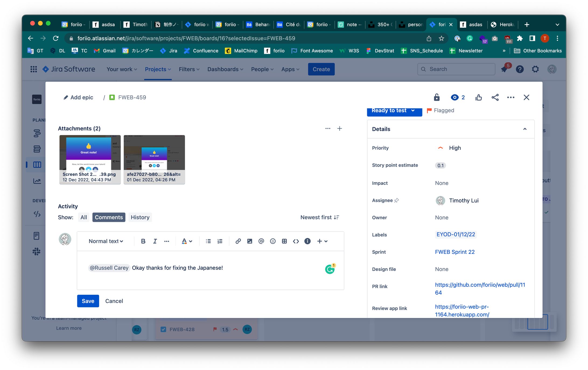Reload the browser page
The width and height of the screenshot is (588, 370).
tap(56, 38)
